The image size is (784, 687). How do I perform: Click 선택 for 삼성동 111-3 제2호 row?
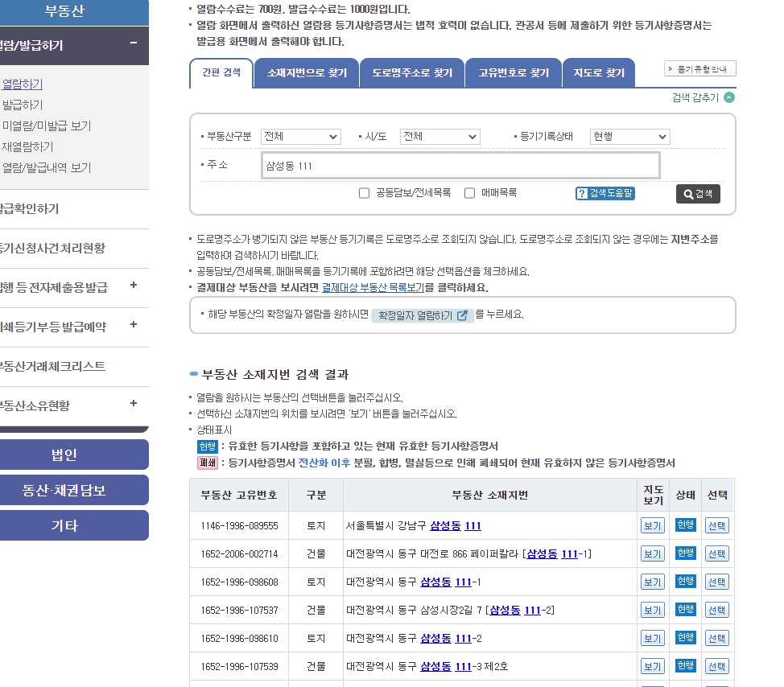[x=717, y=666]
